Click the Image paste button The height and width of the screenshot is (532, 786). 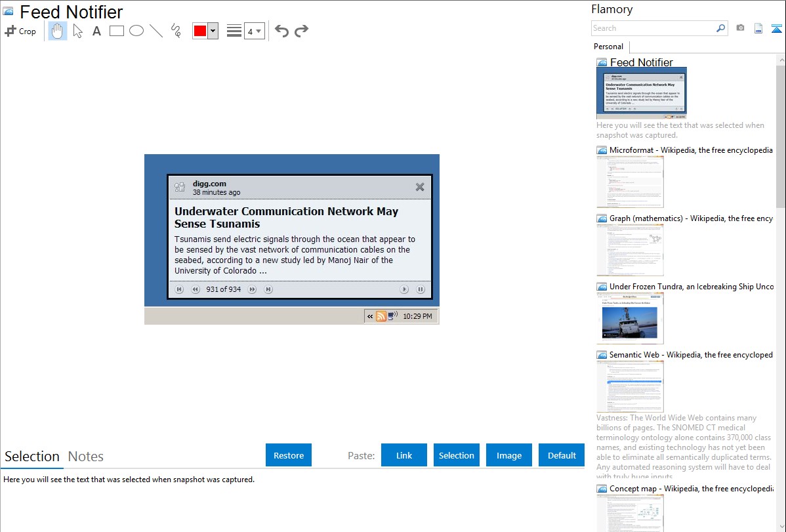(x=508, y=455)
